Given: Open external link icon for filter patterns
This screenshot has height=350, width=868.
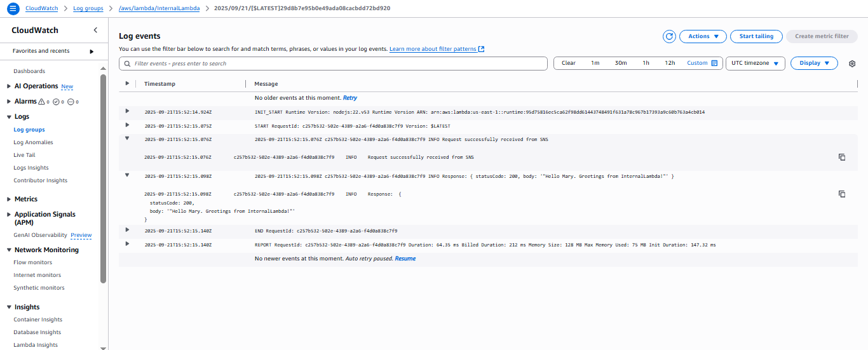Looking at the screenshot, I should pos(482,49).
